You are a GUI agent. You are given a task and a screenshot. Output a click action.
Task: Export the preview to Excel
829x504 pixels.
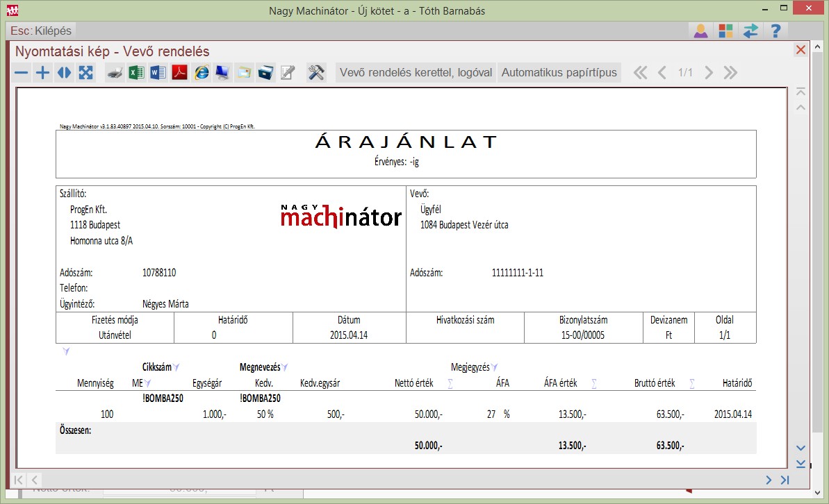click(137, 73)
